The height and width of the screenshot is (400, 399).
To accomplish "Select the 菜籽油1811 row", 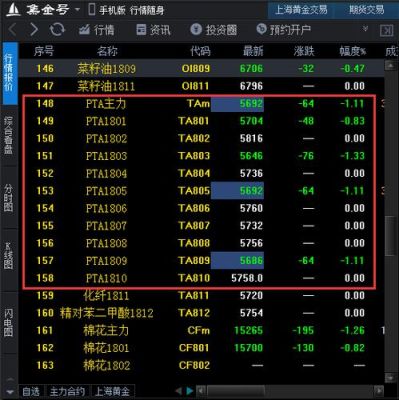I will pyautogui.click(x=201, y=86).
